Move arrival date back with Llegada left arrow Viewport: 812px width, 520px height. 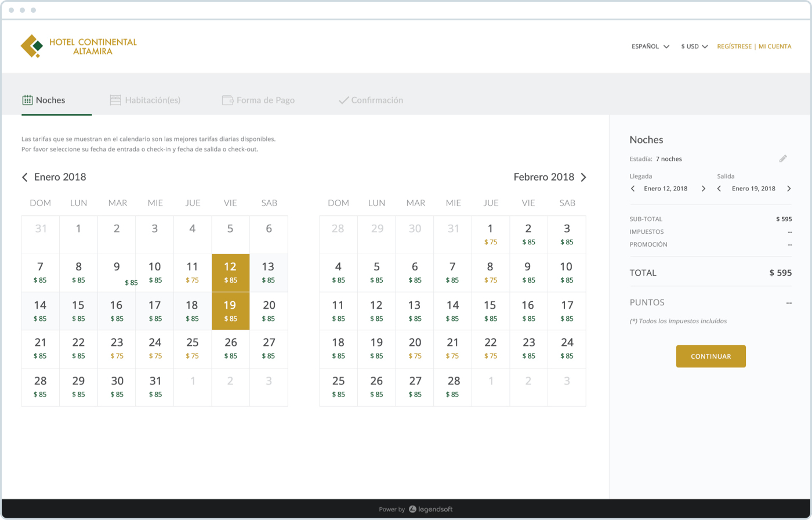pos(633,189)
